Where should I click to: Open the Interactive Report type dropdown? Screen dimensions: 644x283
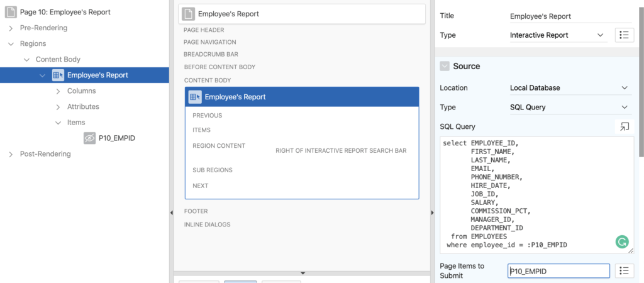(558, 35)
